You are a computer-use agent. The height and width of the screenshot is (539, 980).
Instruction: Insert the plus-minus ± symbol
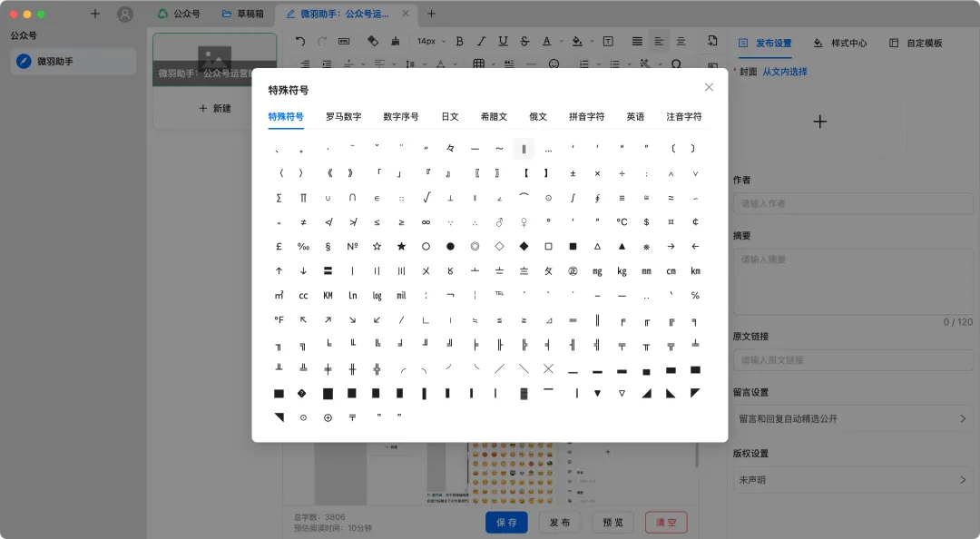tap(573, 173)
